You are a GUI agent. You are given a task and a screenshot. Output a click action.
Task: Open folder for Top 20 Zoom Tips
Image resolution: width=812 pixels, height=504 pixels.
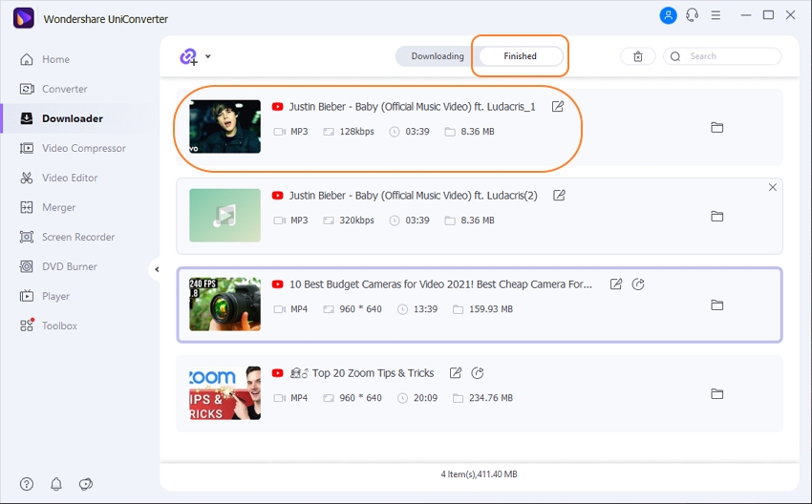716,394
